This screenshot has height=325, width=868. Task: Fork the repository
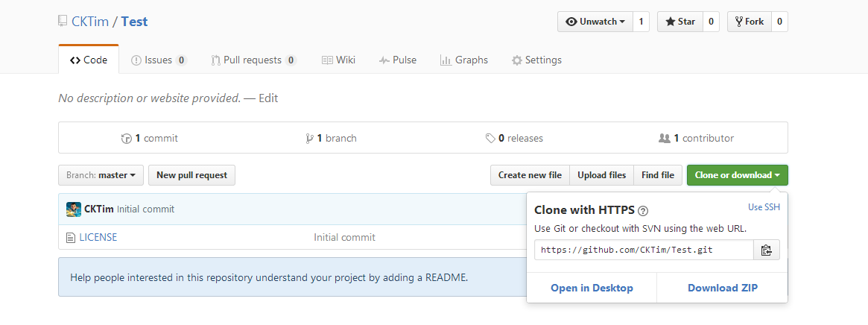point(750,22)
